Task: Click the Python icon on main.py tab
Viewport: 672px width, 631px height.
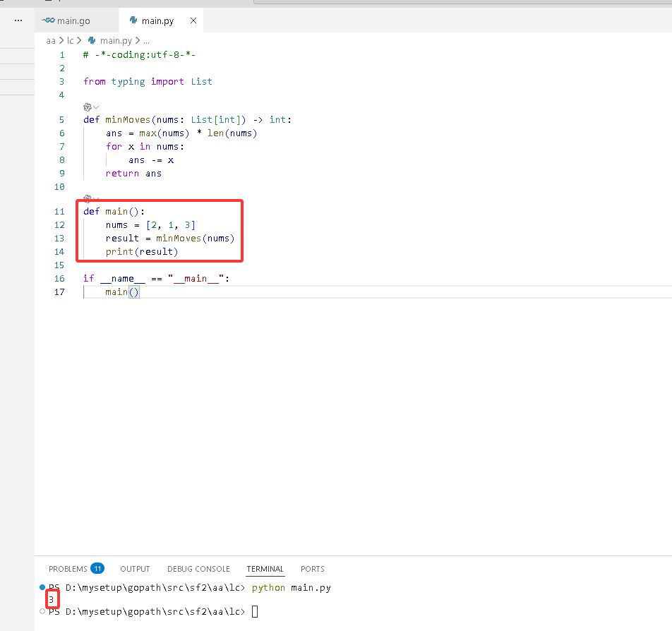Action: [x=133, y=20]
